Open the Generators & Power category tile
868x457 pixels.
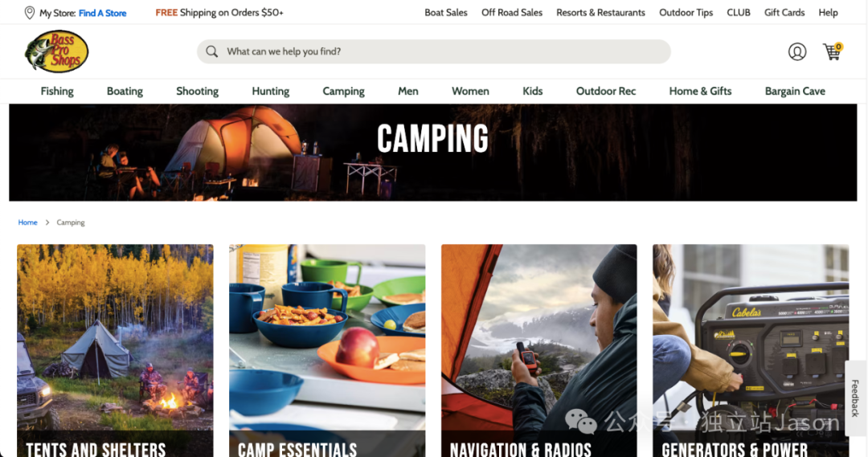pos(751,351)
